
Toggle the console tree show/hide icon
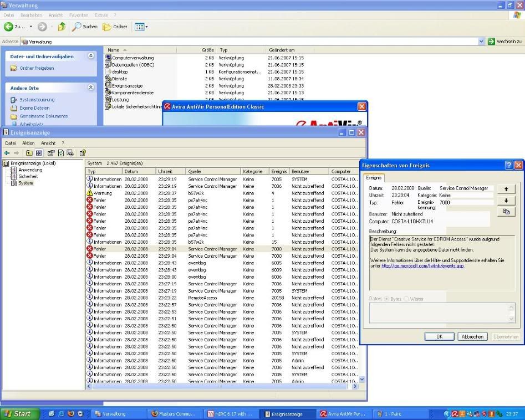point(39,153)
